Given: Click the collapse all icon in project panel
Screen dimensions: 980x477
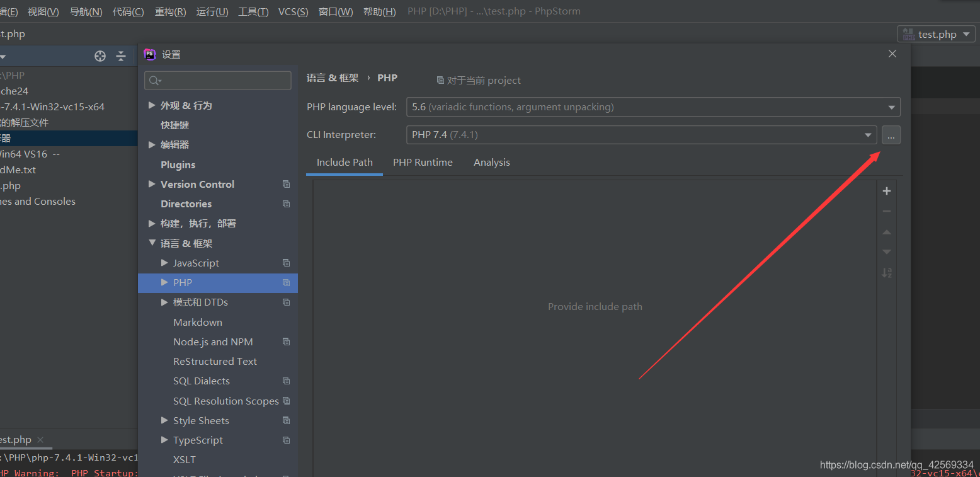Looking at the screenshot, I should coord(121,56).
